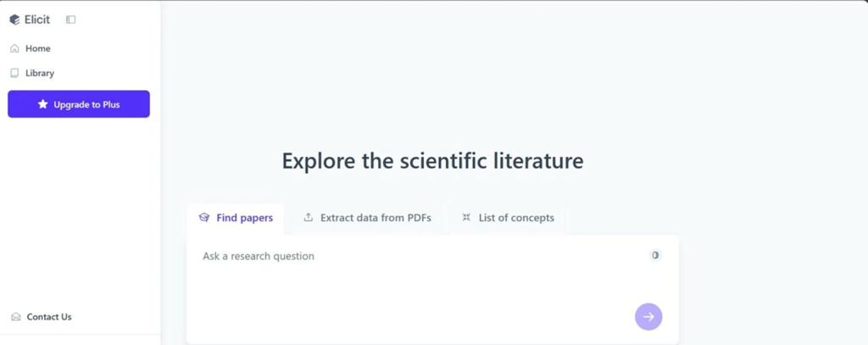This screenshot has height=345, width=868.
Task: Click the Elicit logo icon
Action: [x=14, y=19]
